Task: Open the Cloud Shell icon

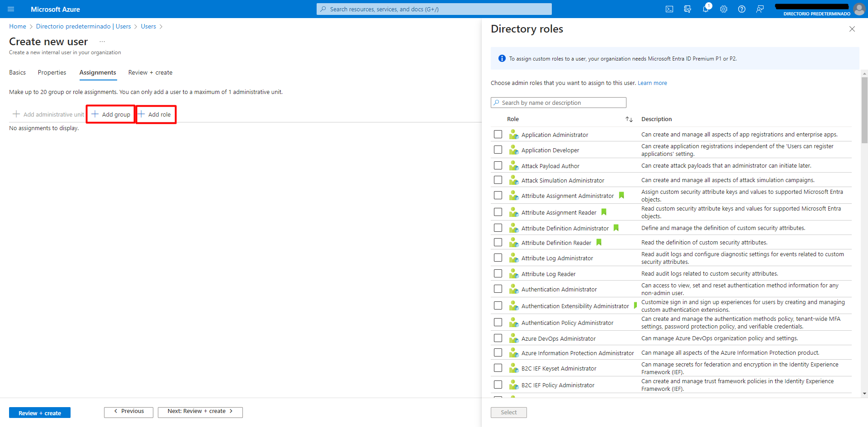Action: [x=669, y=9]
